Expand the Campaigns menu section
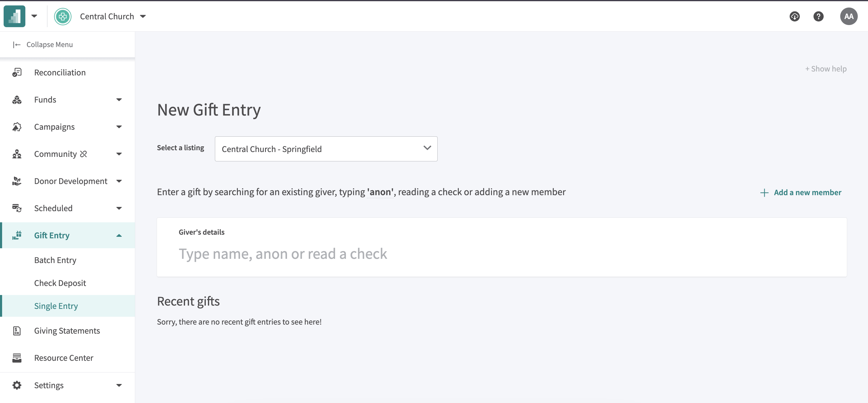This screenshot has width=868, height=403. point(119,127)
